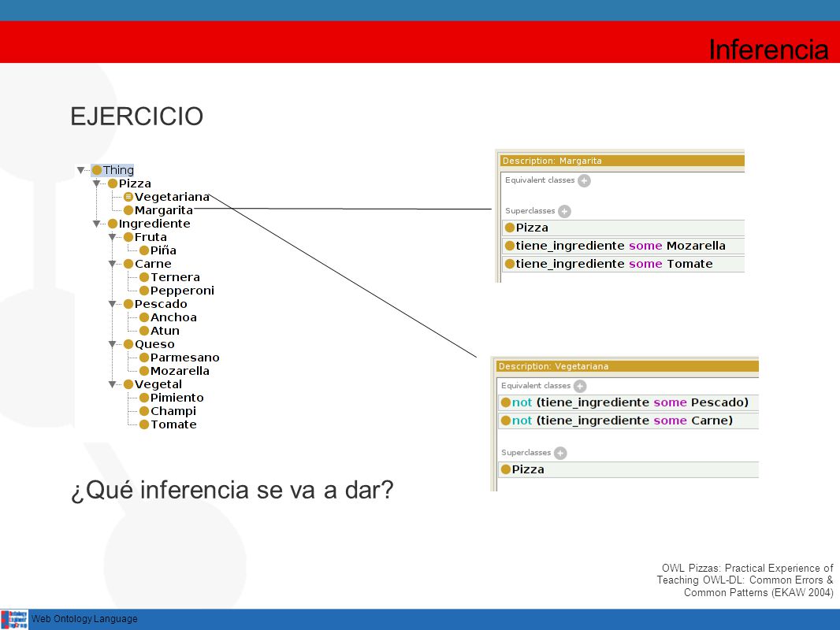The image size is (840, 630).
Task: Select the Pepperoni class
Action: [x=182, y=291]
